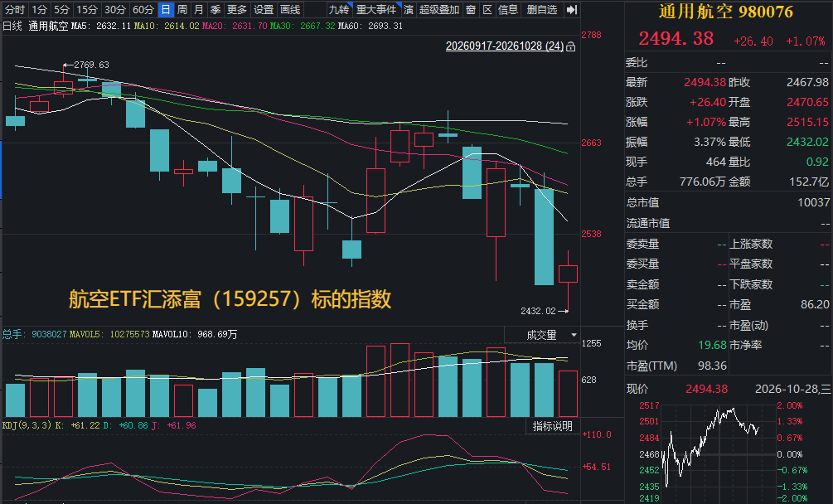Viewport: 833px width, 504px height.
Task: Click the 总市值 value 10037
Action: 813,202
